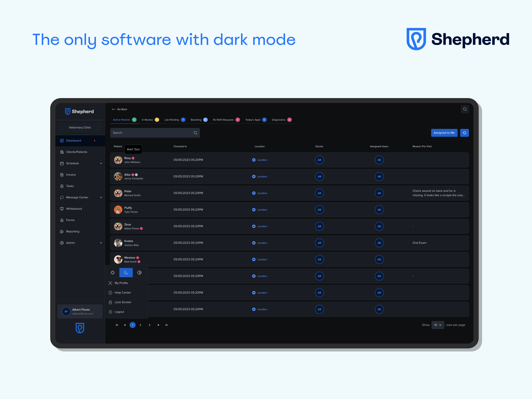The image size is (532, 399).
Task: Go to last page arrow
Action: [x=166, y=325]
